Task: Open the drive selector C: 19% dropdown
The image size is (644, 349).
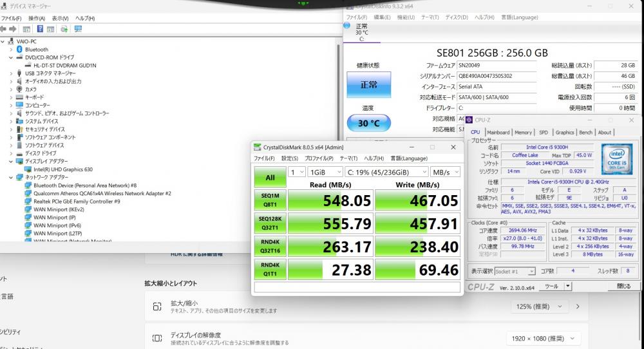Action: [386, 172]
